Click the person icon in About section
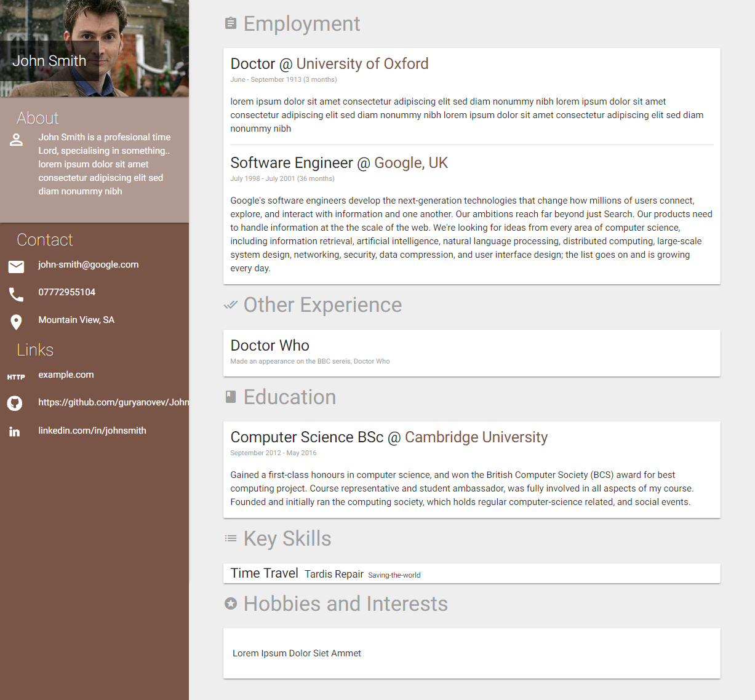Viewport: 755px width, 700px height. click(x=17, y=140)
